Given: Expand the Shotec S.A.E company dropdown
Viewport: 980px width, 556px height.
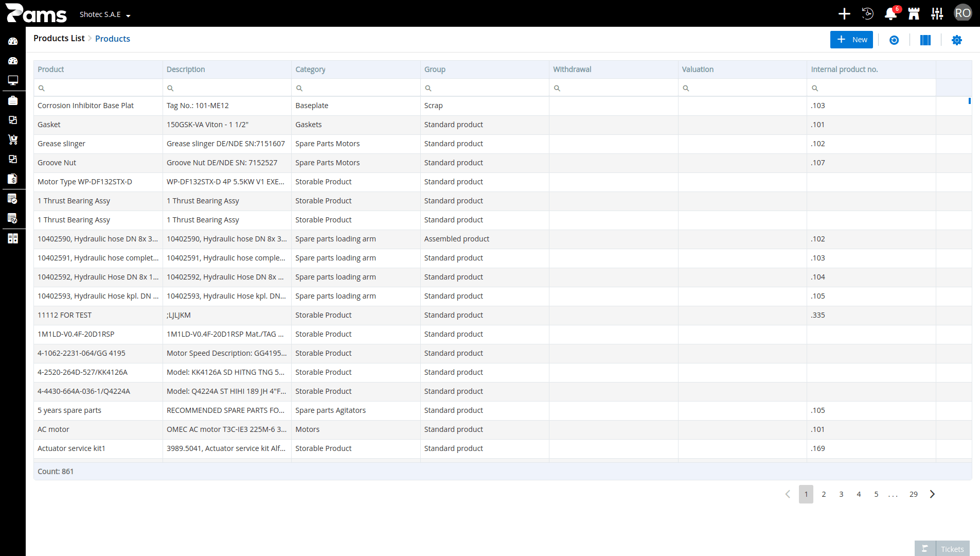Looking at the screenshot, I should point(105,14).
